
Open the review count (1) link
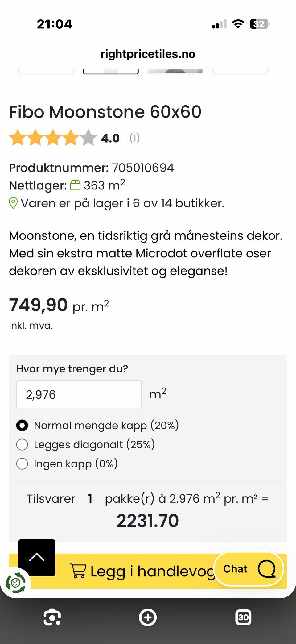click(135, 138)
